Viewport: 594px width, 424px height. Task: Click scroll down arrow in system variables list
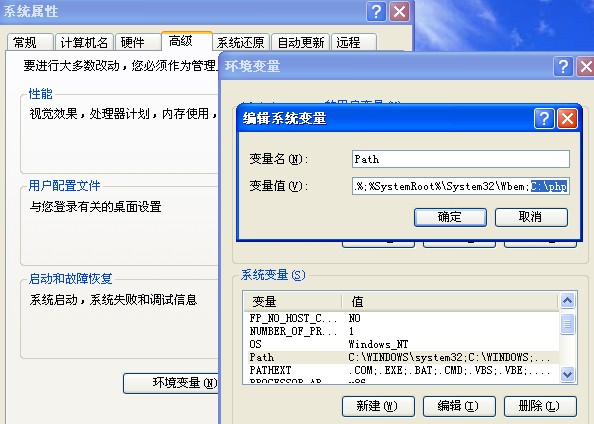pos(567,374)
